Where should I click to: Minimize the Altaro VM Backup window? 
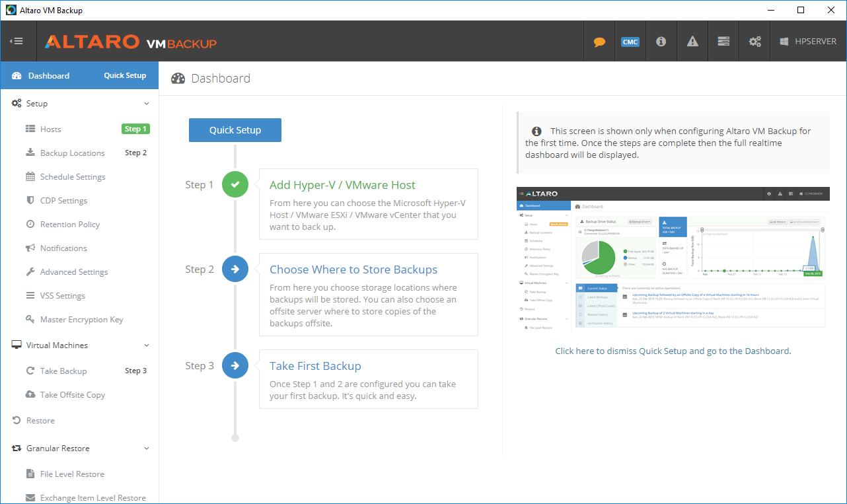click(770, 10)
